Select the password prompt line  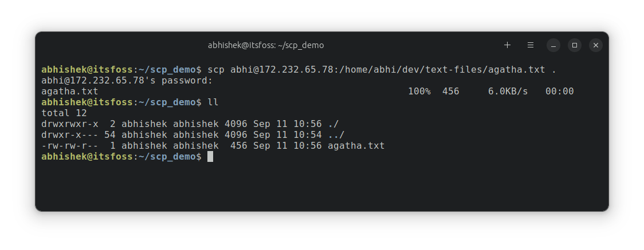127,81
